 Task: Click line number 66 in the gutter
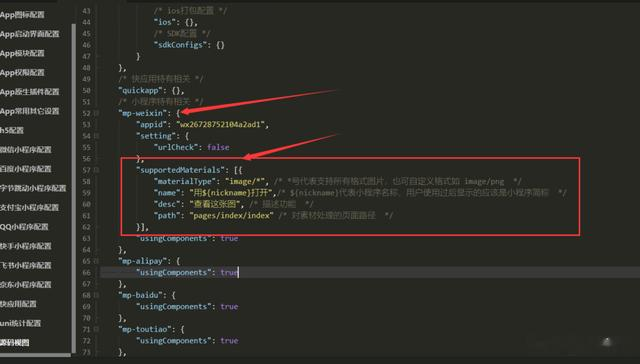point(87,272)
